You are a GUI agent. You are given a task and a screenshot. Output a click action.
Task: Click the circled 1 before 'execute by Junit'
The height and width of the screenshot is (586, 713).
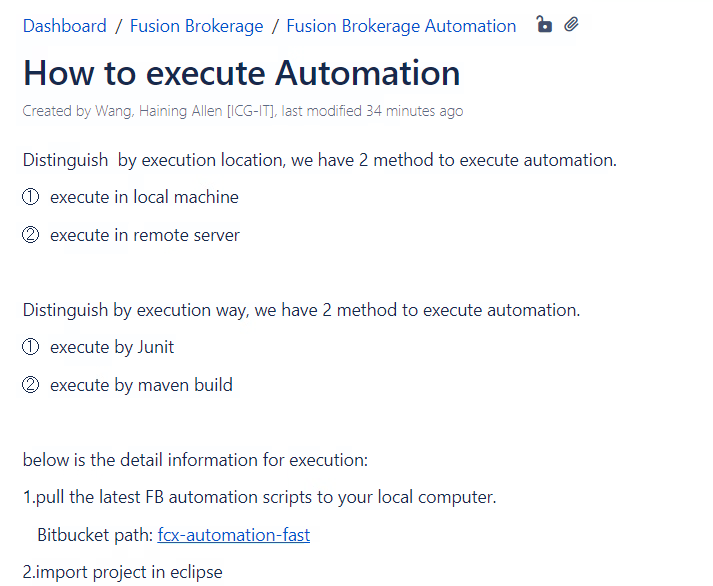click(30, 347)
